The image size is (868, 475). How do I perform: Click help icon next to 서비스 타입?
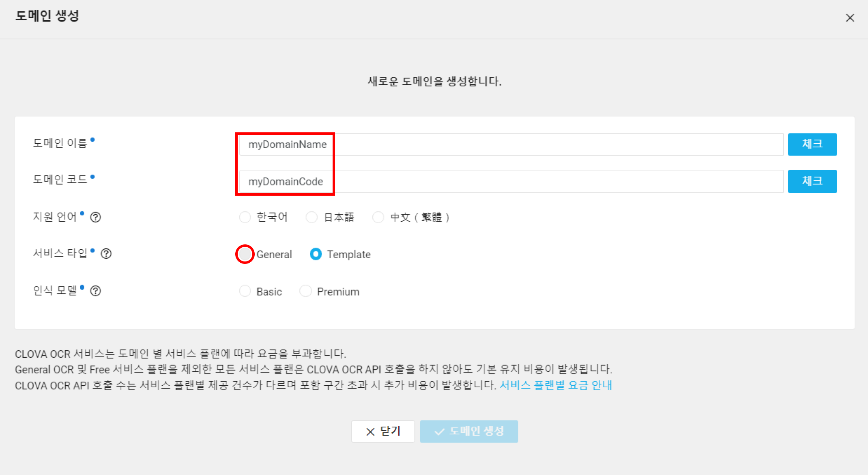coord(106,254)
